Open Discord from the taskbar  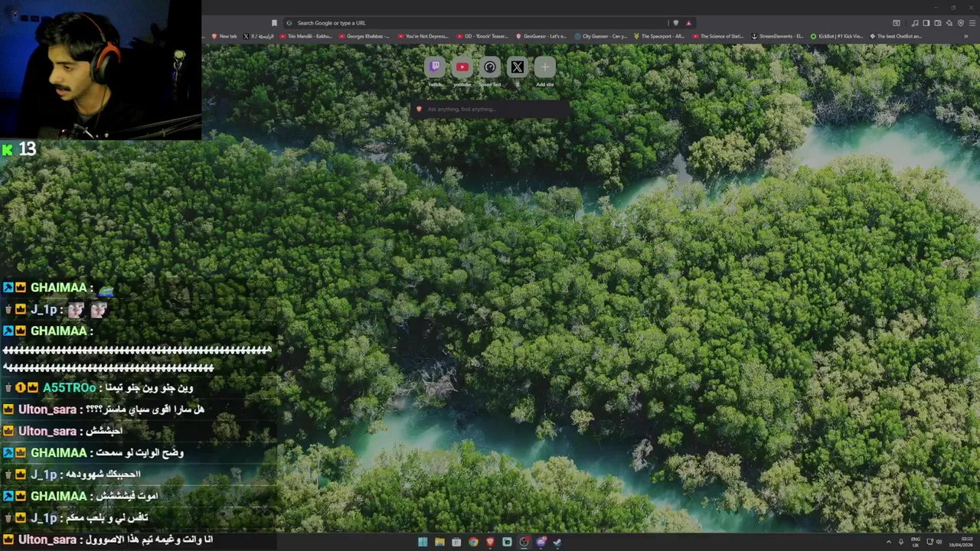pos(541,542)
